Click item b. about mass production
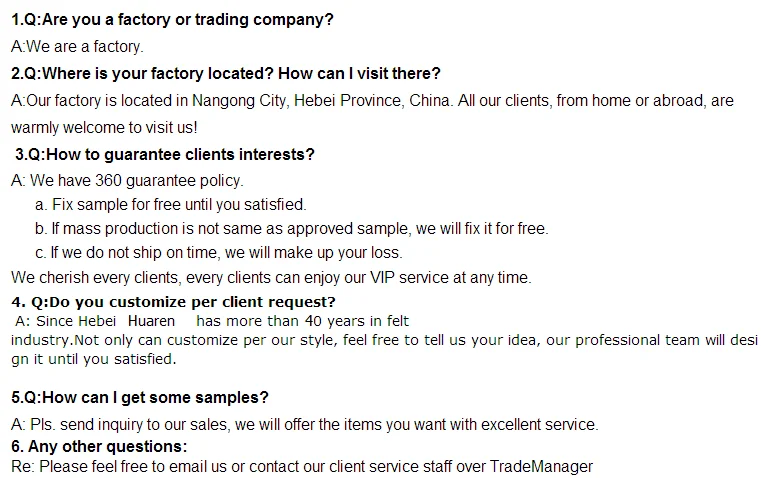The image size is (762, 478). pos(292,228)
